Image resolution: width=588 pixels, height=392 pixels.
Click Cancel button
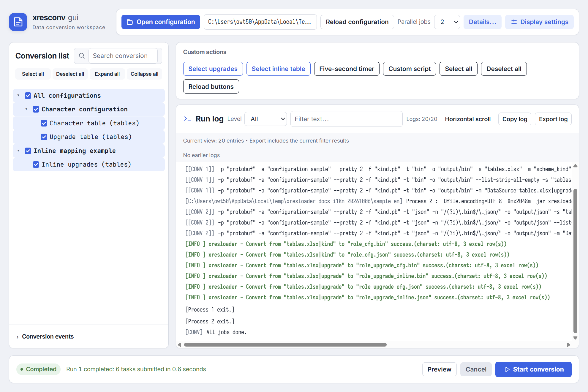pyautogui.click(x=476, y=369)
